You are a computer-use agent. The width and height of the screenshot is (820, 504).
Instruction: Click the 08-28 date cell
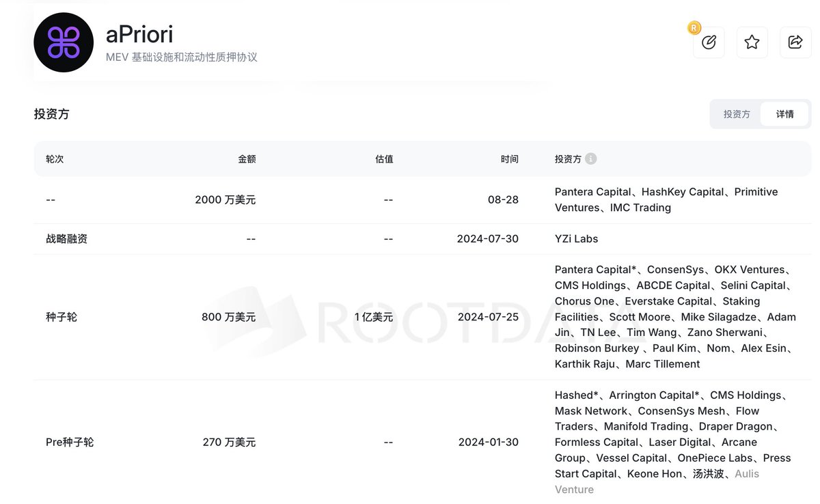click(x=503, y=200)
